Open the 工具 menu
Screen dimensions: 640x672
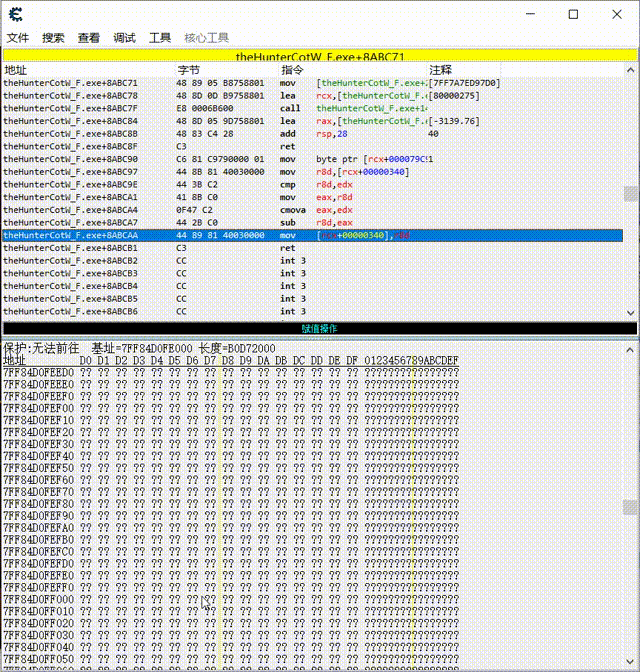click(160, 38)
